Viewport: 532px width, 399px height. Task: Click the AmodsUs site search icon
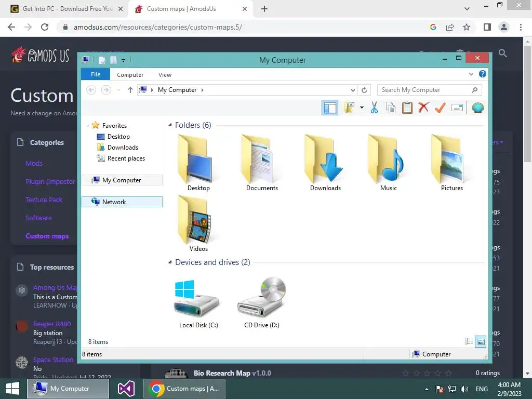pos(502,54)
